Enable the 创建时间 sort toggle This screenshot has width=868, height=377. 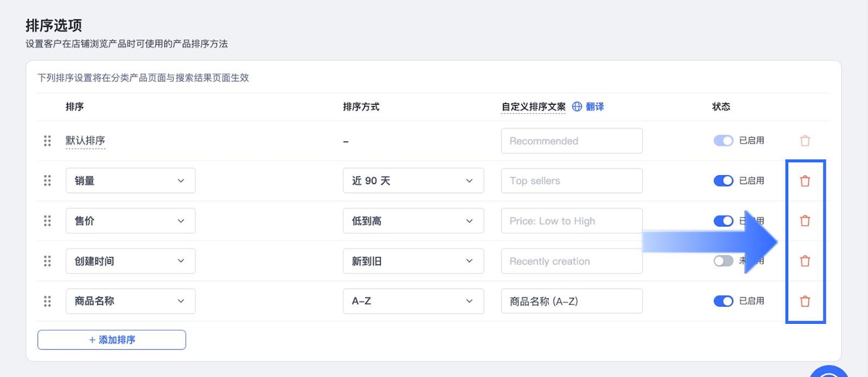coord(723,261)
